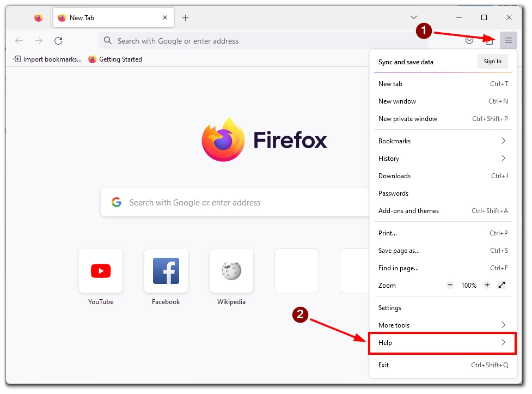Open the list all tabs dropdown
This screenshot has width=532, height=394.
pos(414,17)
